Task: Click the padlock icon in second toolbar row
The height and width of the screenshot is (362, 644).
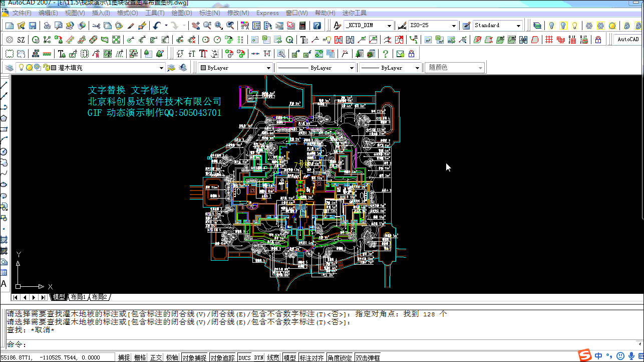Action: pos(598,40)
